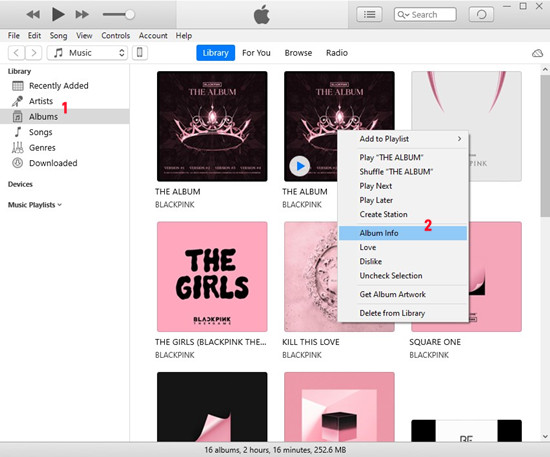This screenshot has height=457, width=550.
Task: Click the THE GIRLS (BLACKPINK THE... title text
Action: coord(210,342)
